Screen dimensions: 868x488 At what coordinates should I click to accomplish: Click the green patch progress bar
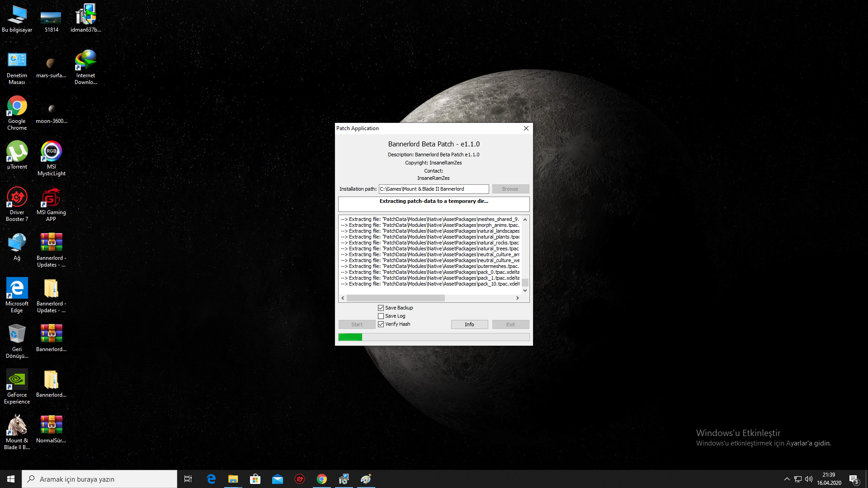tap(434, 337)
